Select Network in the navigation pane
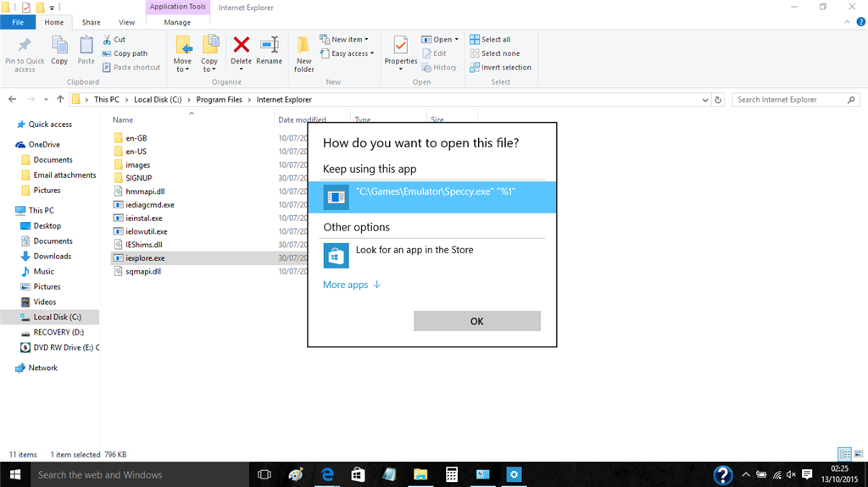 [37, 368]
